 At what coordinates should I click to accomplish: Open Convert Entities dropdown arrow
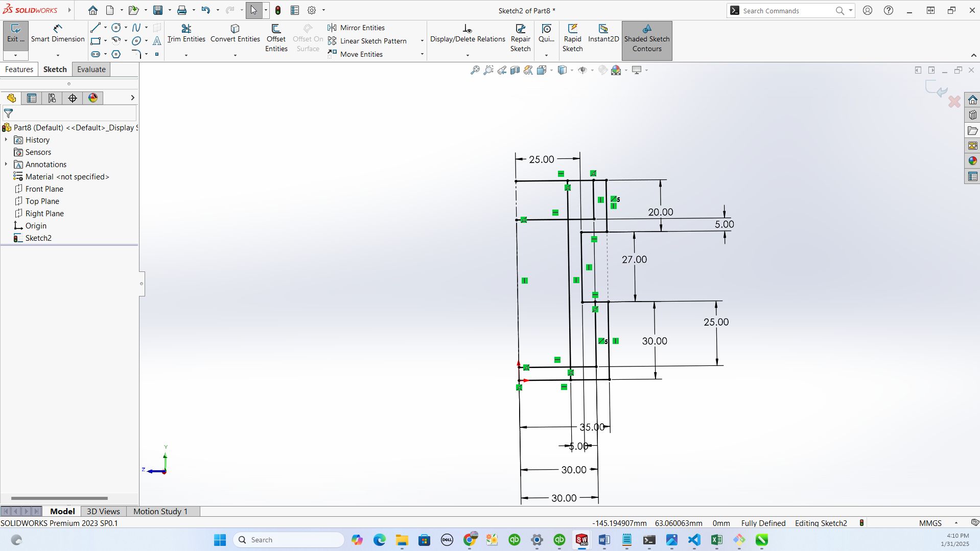(235, 55)
